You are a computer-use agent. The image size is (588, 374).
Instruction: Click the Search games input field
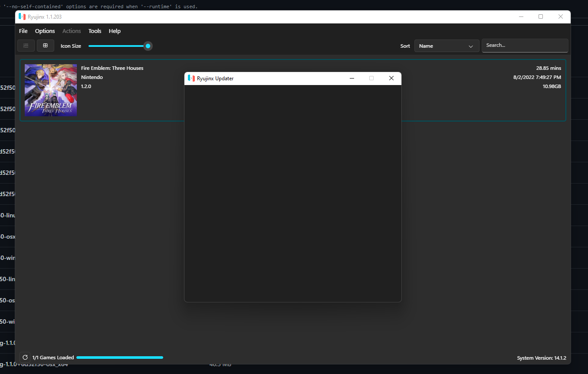click(525, 46)
